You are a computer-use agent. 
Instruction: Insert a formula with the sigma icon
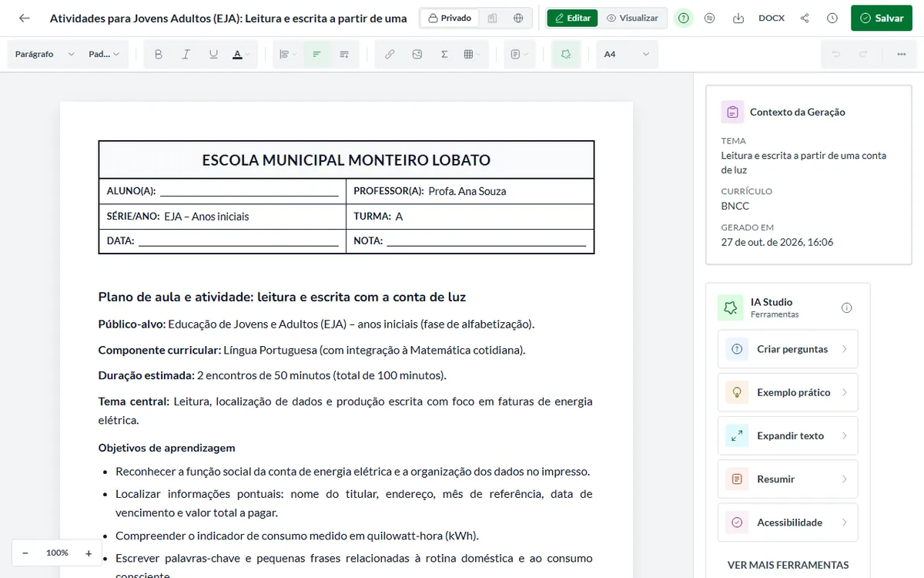coord(444,55)
